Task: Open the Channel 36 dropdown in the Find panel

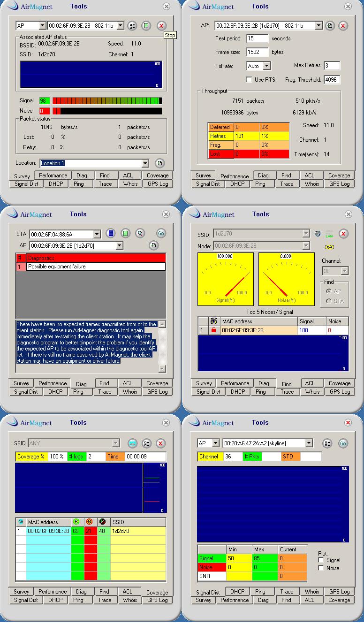Action: pos(344,271)
